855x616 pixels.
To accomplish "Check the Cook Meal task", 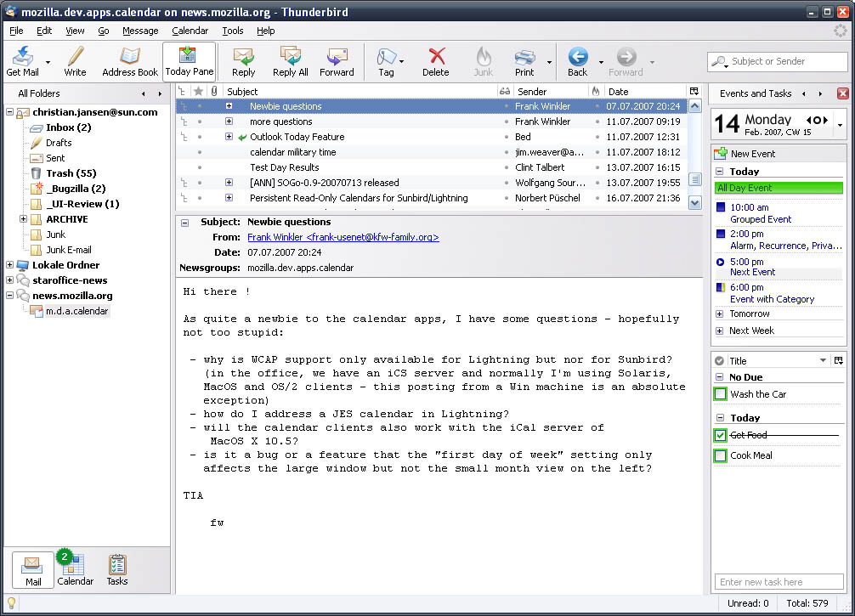I will tap(721, 455).
